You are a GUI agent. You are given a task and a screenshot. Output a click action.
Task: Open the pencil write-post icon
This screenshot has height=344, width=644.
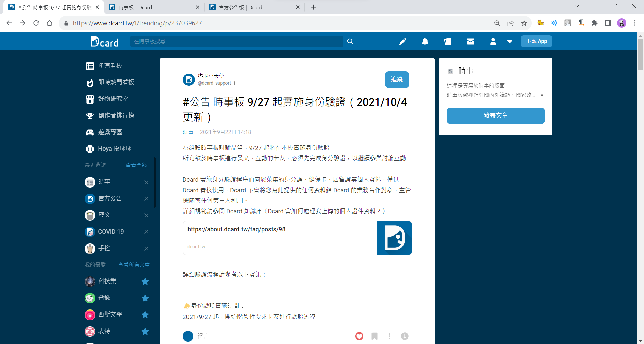(402, 41)
